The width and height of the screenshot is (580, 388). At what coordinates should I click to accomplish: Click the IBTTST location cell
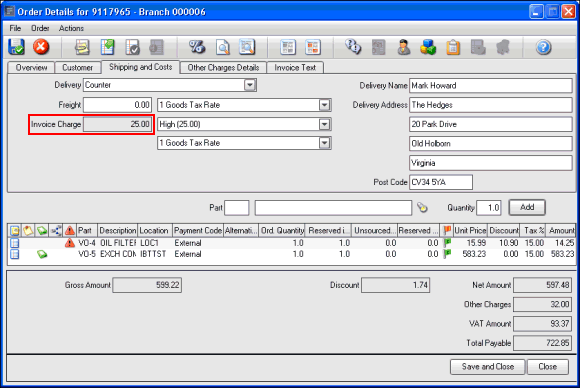[153, 254]
